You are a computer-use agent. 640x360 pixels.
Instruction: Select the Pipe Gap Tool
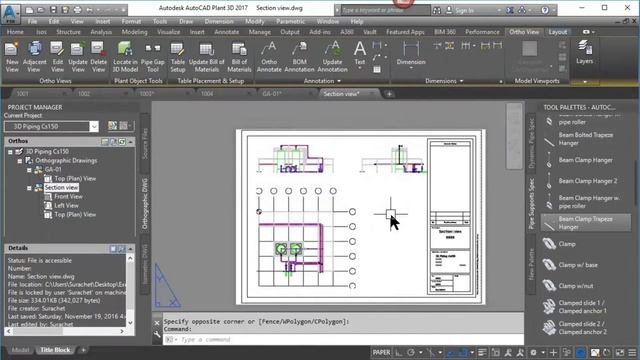click(x=152, y=57)
